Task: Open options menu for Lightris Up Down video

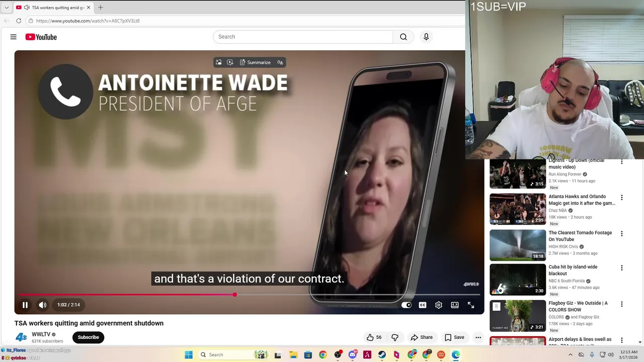Action: (621, 162)
